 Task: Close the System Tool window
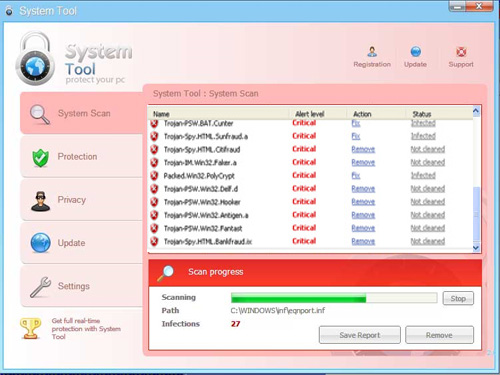click(479, 6)
